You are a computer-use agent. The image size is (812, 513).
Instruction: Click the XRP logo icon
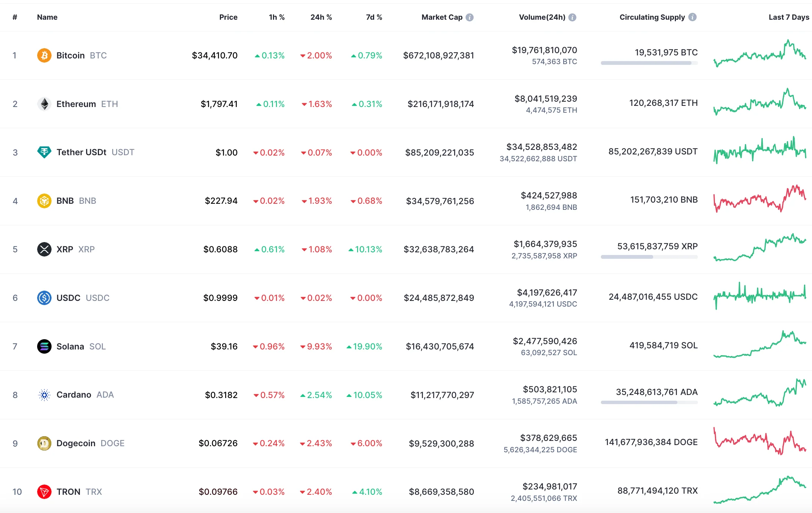click(44, 249)
